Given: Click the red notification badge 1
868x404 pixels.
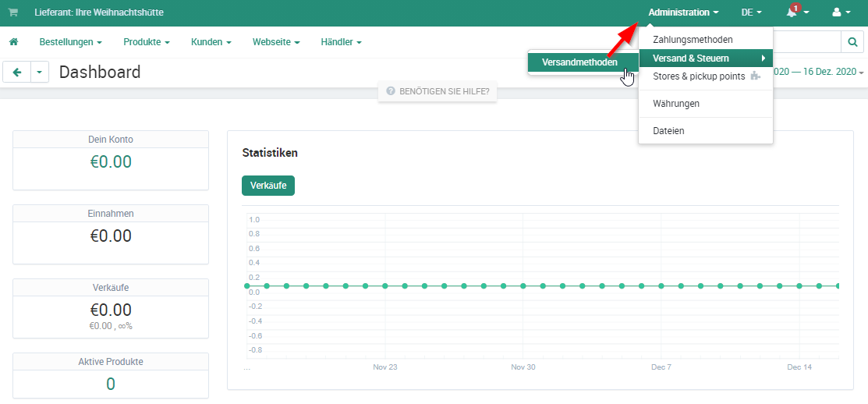Looking at the screenshot, I should (795, 8).
